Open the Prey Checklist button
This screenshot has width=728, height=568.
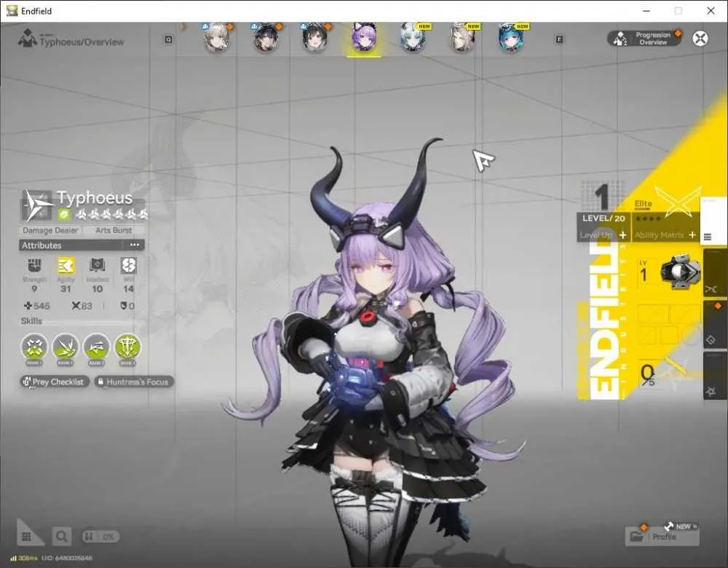[x=55, y=382]
